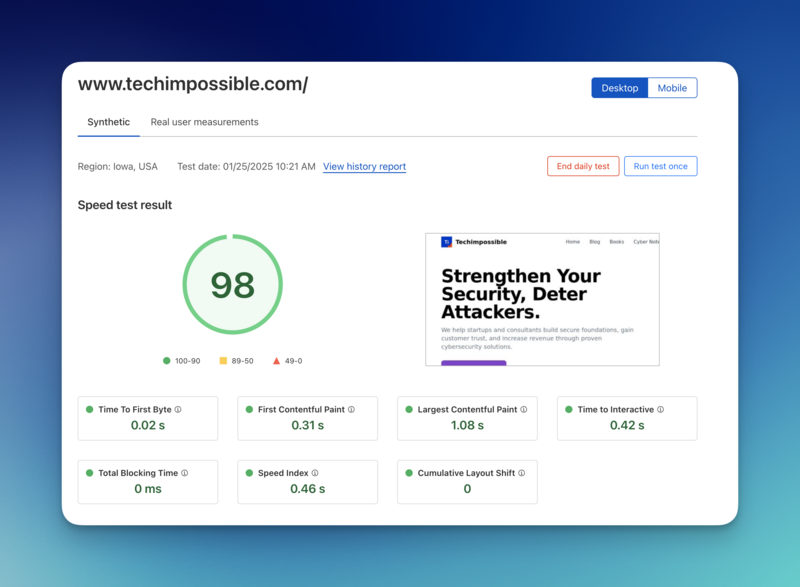Click info icon beside Time to Interactive
The width and height of the screenshot is (800, 587).
[x=661, y=410]
